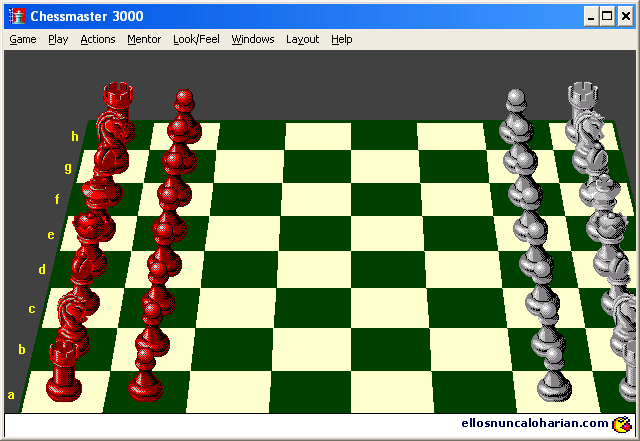Open the Game menu
This screenshot has width=640, height=441.
tap(23, 40)
